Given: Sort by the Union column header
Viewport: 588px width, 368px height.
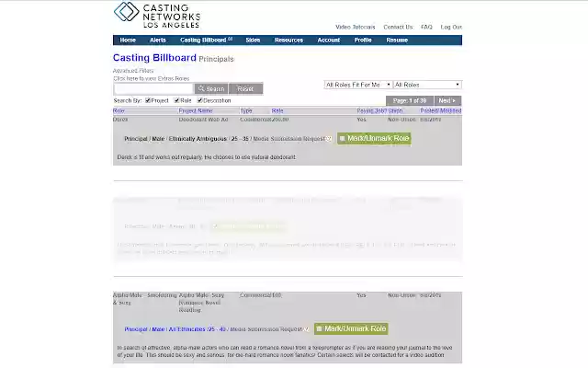Looking at the screenshot, I should tap(395, 110).
